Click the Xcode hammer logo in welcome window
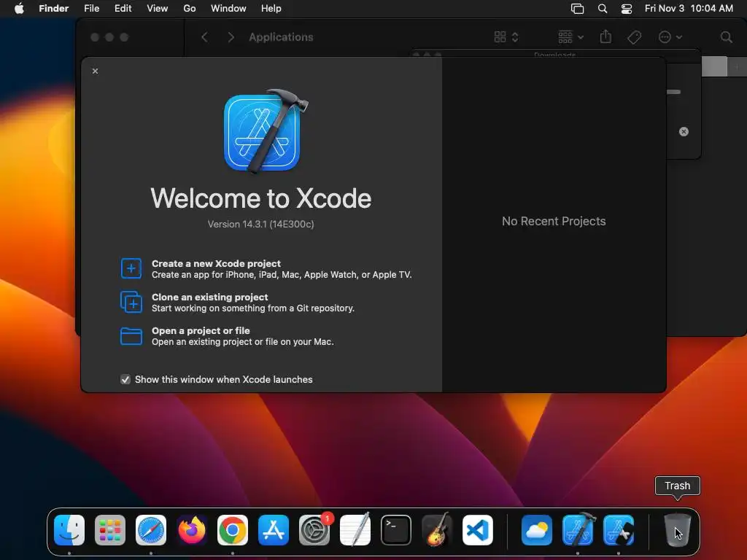The height and width of the screenshot is (560, 747). click(x=265, y=131)
